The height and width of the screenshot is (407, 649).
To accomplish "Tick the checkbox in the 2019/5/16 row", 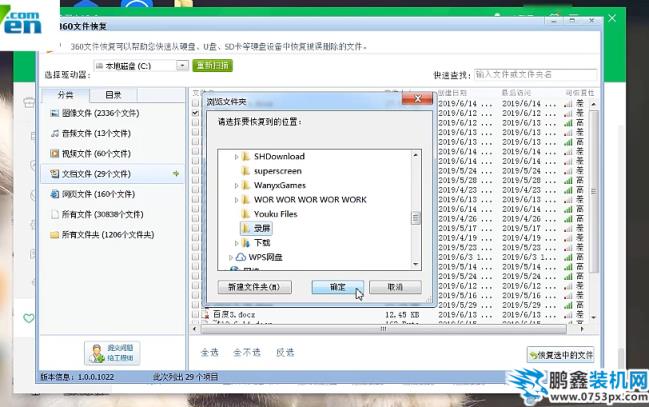I will tap(195, 295).
